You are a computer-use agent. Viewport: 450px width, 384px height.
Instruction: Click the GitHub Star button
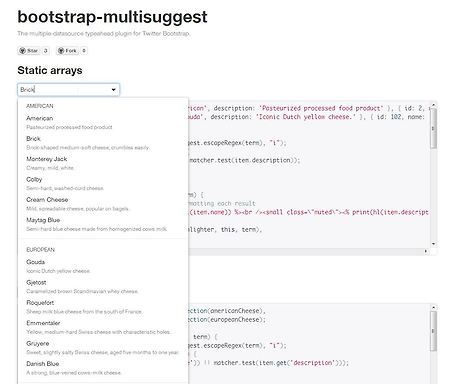point(29,51)
